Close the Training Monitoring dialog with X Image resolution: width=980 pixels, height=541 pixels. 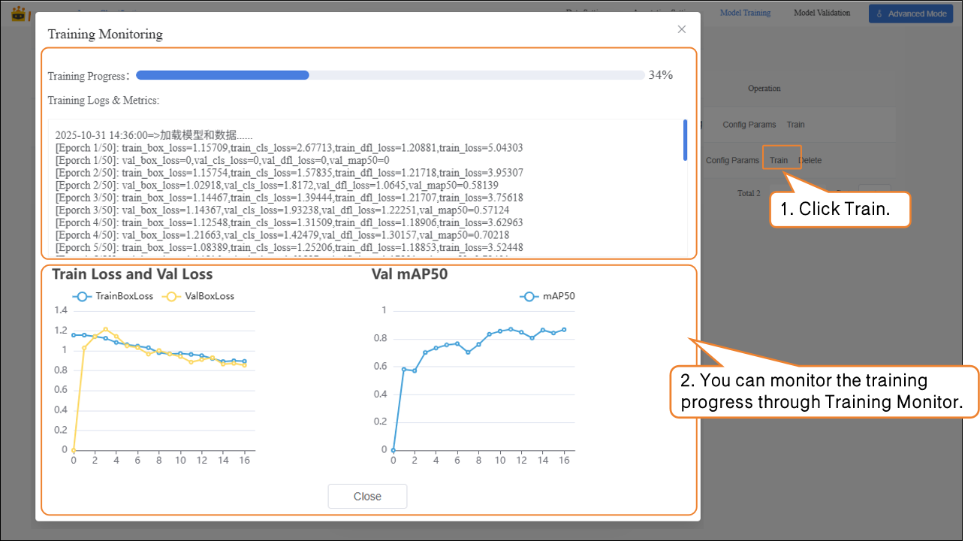[x=681, y=29]
